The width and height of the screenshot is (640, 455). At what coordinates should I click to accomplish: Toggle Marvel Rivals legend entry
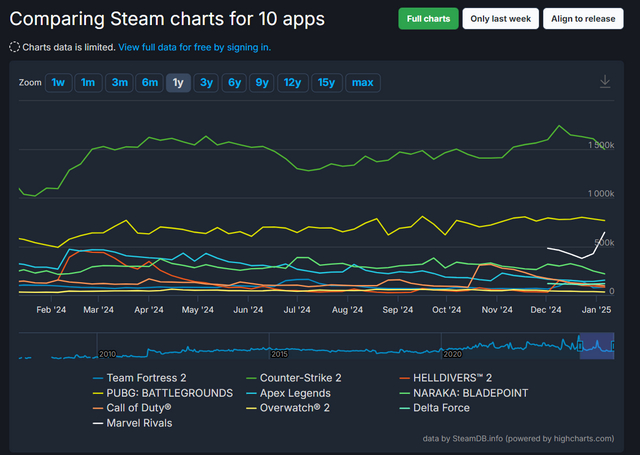coord(133,423)
